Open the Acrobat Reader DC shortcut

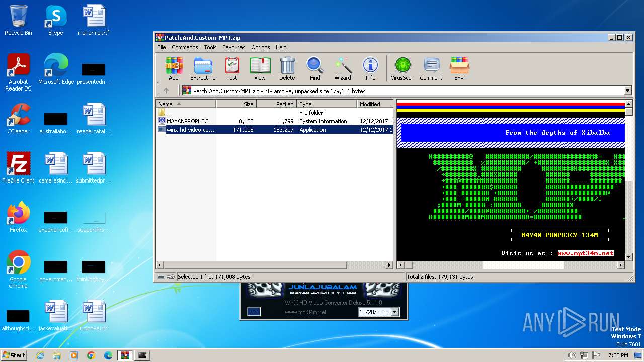(x=18, y=72)
